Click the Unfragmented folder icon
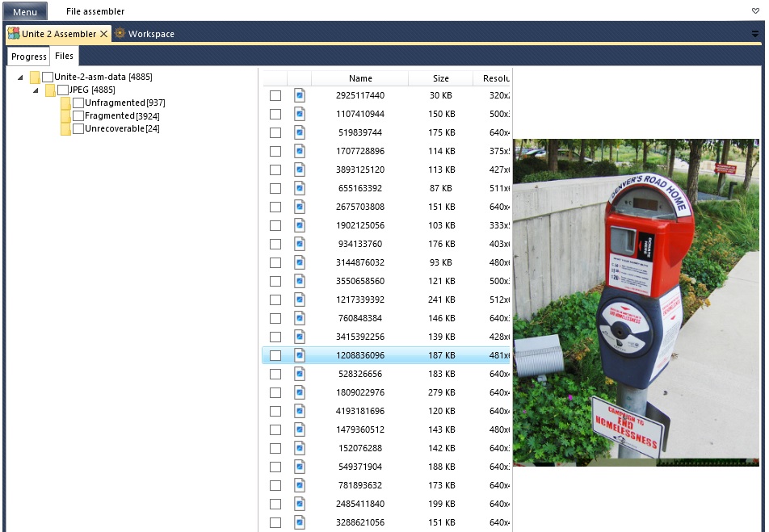The height and width of the screenshot is (532, 769). (65, 103)
